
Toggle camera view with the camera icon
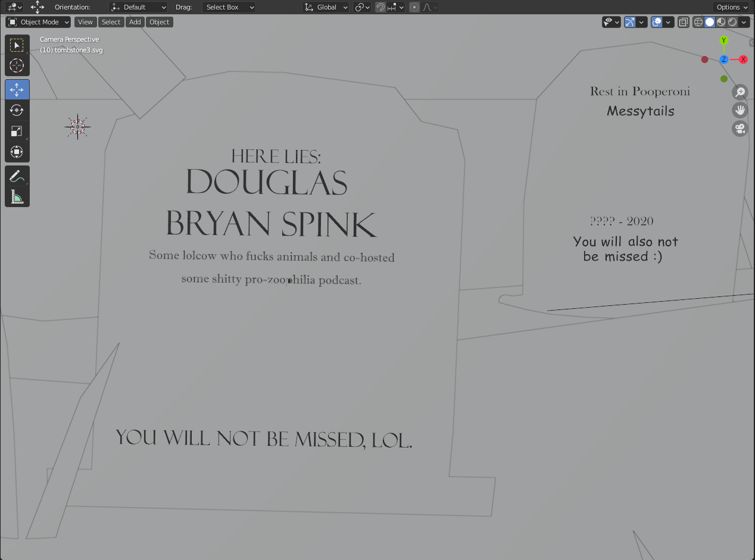pos(740,129)
